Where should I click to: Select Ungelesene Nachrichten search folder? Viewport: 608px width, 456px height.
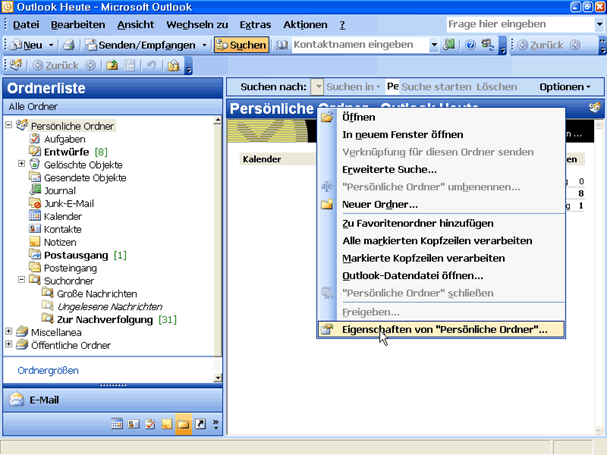110,306
